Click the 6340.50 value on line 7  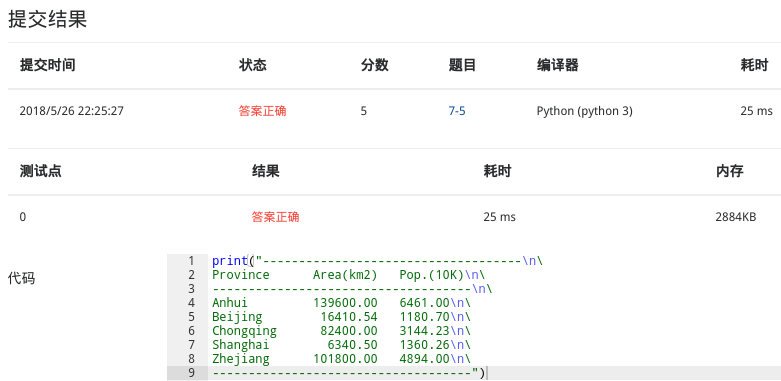pos(352,345)
